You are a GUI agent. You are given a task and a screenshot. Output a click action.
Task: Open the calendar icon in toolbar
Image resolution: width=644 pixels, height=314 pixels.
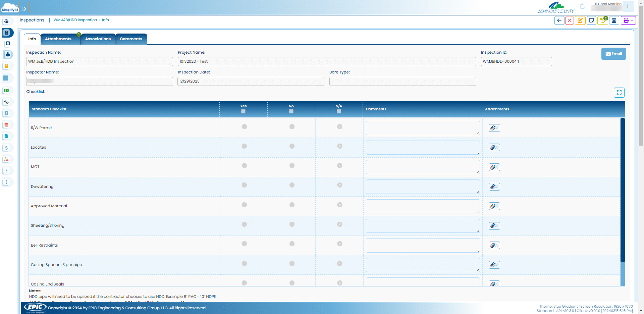click(614, 20)
